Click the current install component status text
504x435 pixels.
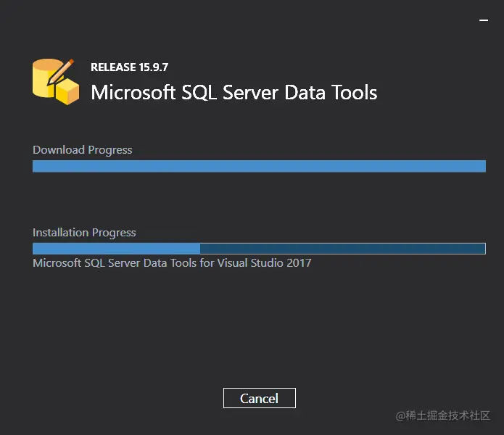[172, 263]
